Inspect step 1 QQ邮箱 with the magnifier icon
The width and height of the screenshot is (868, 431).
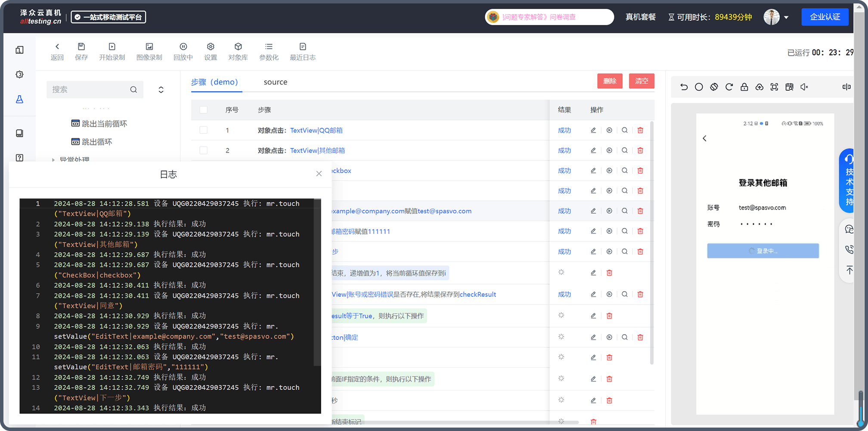point(624,130)
